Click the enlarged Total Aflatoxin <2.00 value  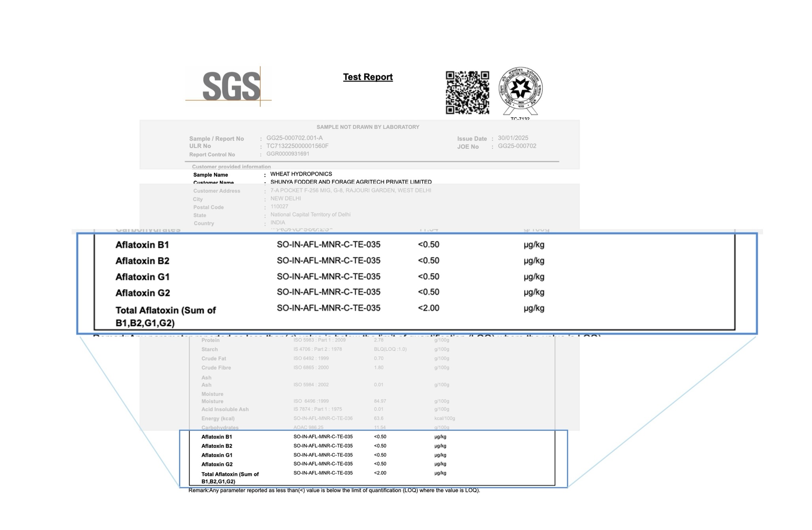pyautogui.click(x=429, y=308)
